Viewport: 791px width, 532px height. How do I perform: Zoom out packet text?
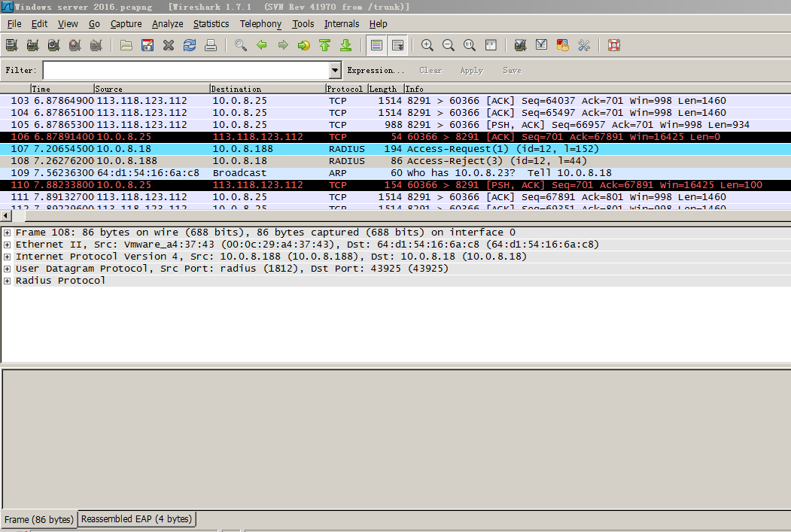(x=449, y=45)
